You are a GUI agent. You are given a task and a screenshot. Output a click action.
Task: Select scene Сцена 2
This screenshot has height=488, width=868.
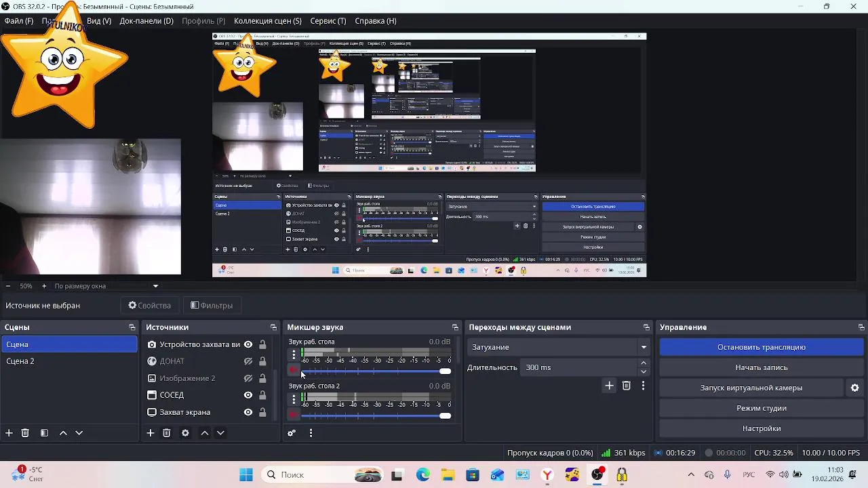coord(68,361)
